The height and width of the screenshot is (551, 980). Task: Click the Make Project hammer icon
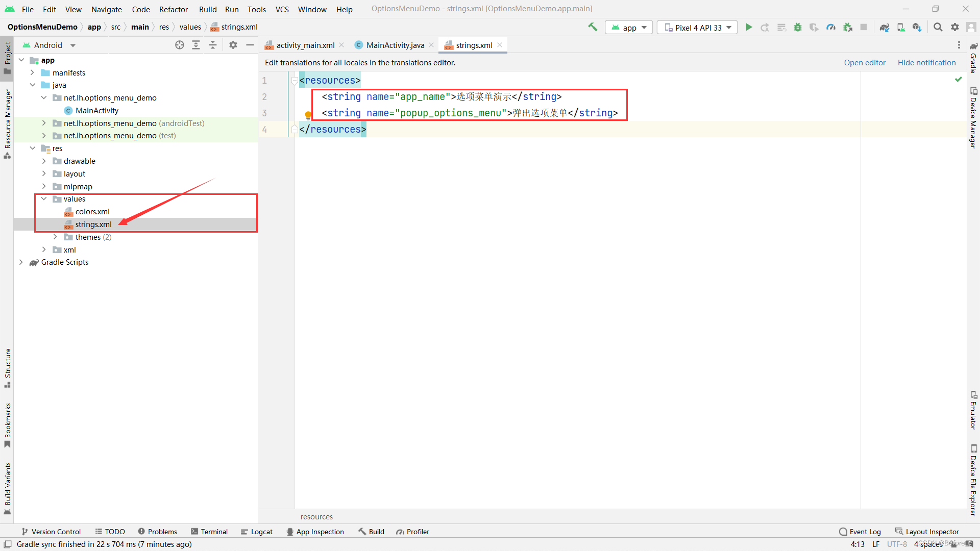click(x=593, y=27)
